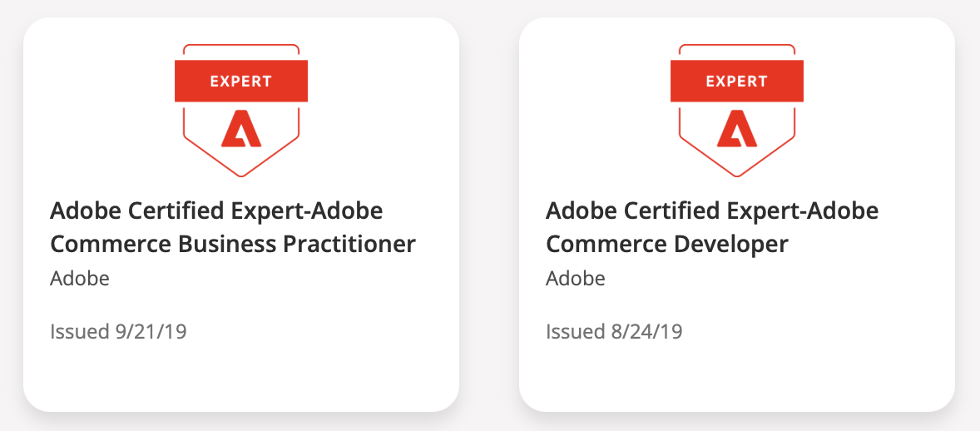
Task: Click red EXPERT banner on Business Practitioner badge
Action: (241, 81)
